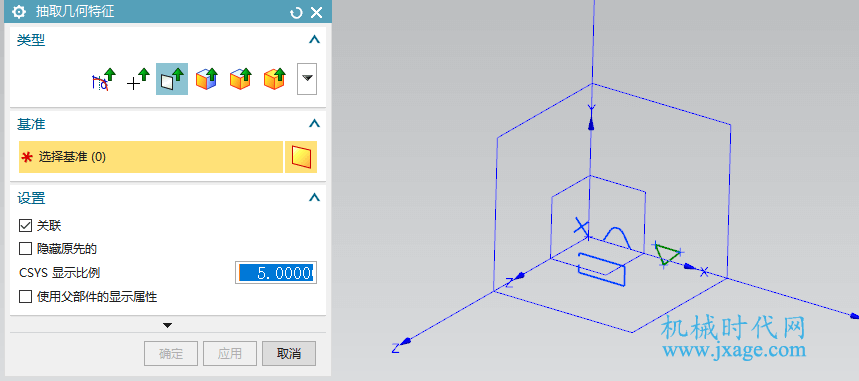Image resolution: width=859 pixels, height=381 pixels.
Task: Open the dialog settings gear icon
Action: coord(19,12)
